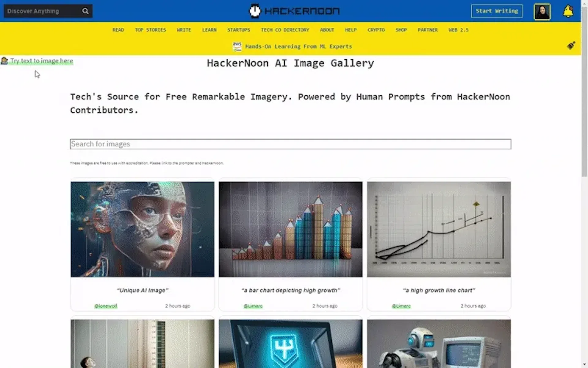Toggle the ABOUT navigation section
Image resolution: width=588 pixels, height=368 pixels.
coord(327,30)
